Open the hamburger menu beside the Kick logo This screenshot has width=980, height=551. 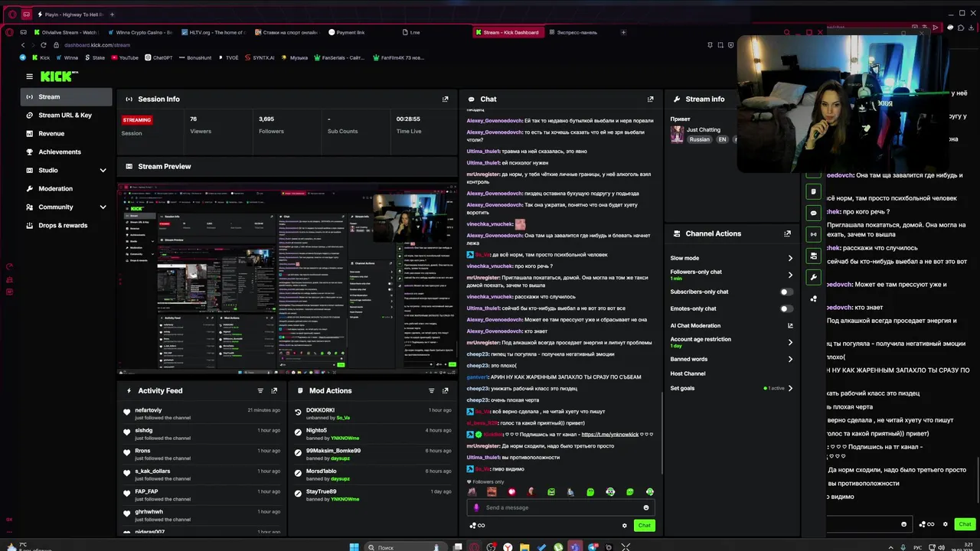(x=29, y=77)
